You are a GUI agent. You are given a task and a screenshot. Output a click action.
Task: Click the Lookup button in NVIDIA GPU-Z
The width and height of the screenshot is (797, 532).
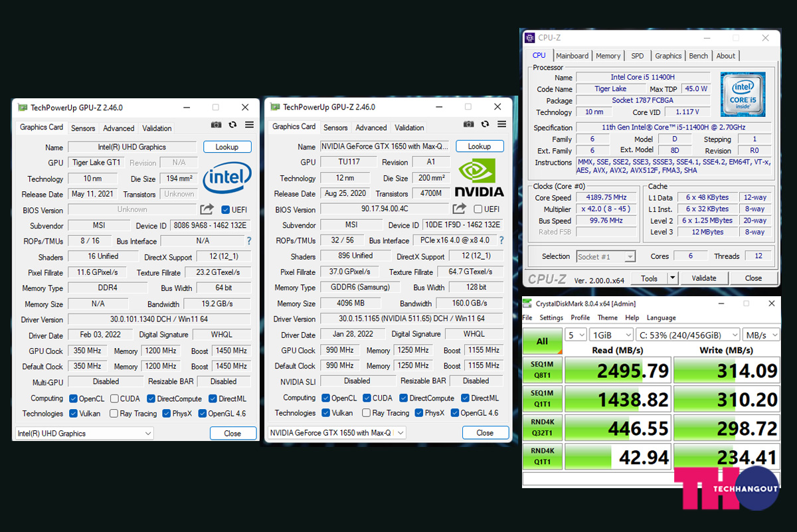point(480,146)
